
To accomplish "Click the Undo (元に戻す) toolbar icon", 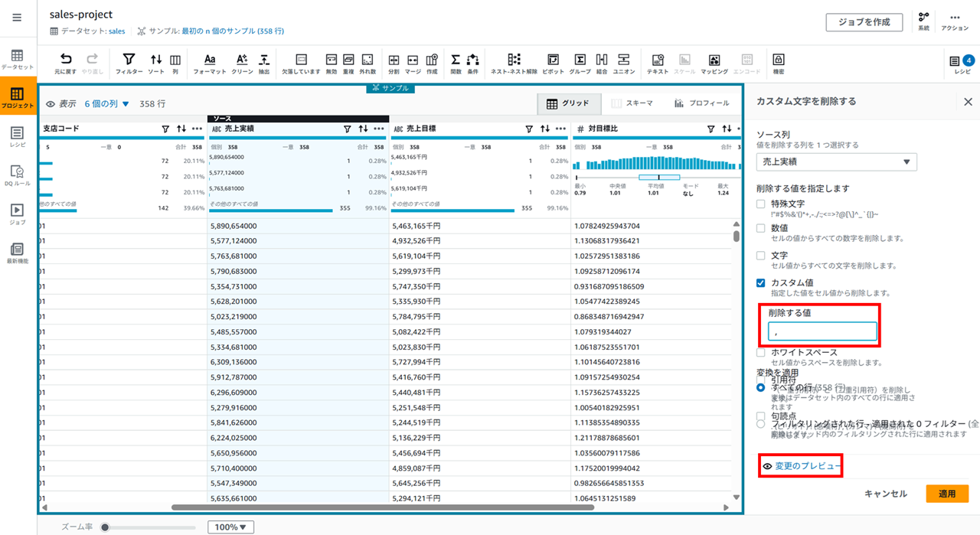I will (x=66, y=64).
